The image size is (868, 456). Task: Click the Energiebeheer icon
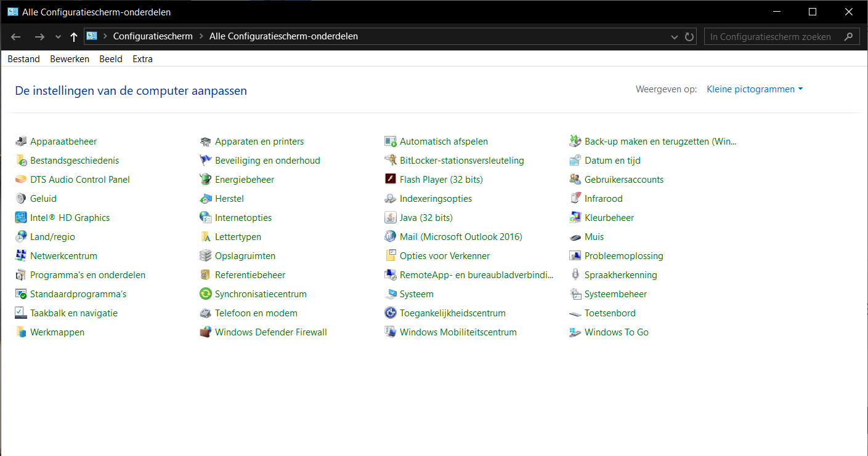(206, 180)
